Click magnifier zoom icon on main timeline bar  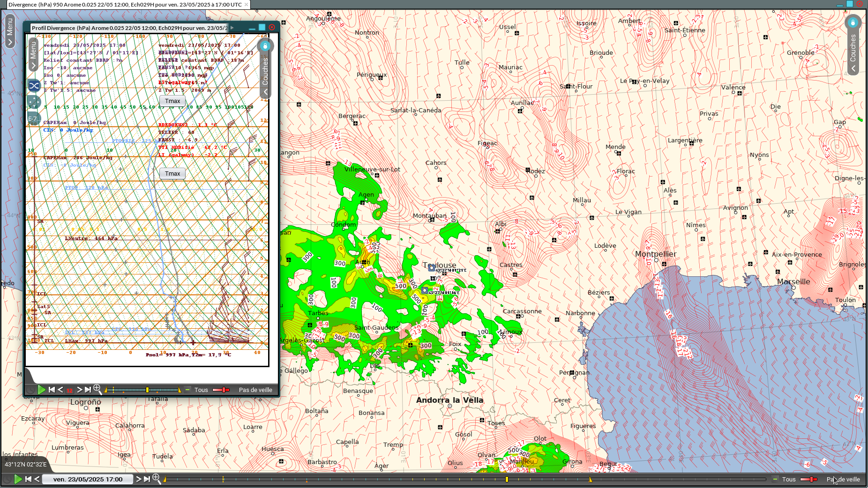[x=157, y=479]
